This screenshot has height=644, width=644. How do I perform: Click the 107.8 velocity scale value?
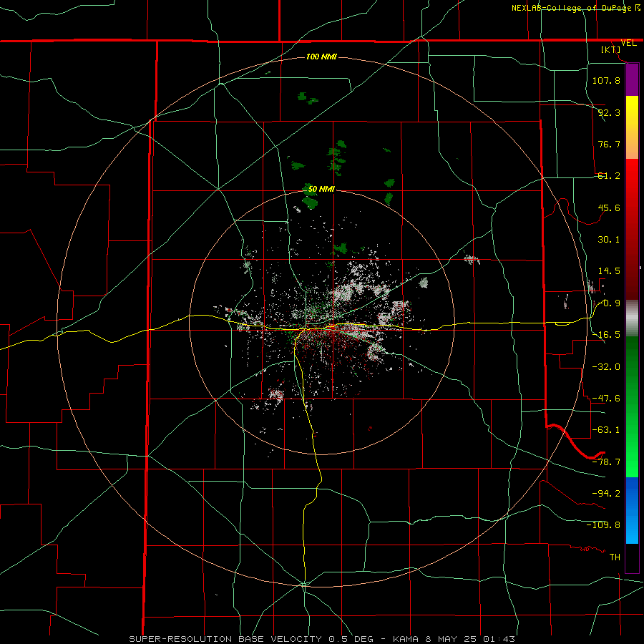point(606,80)
